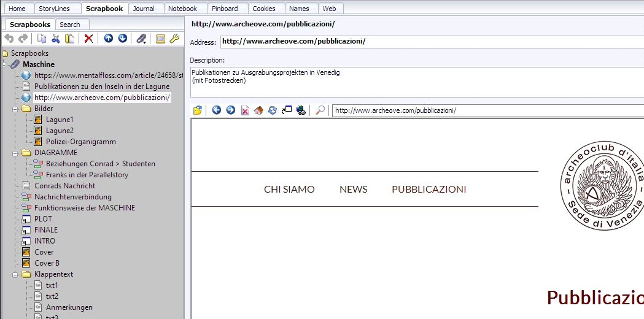Click PUBBLICAZIONI link on web page
Viewport: 644px width, 319px height.
(x=429, y=190)
